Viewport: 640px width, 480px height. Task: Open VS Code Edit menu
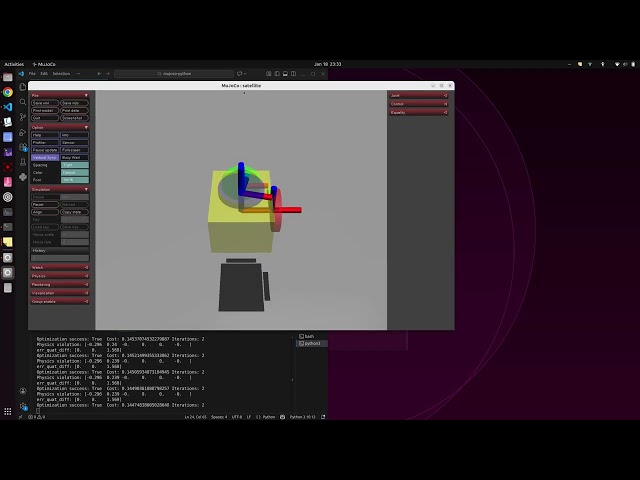44,73
